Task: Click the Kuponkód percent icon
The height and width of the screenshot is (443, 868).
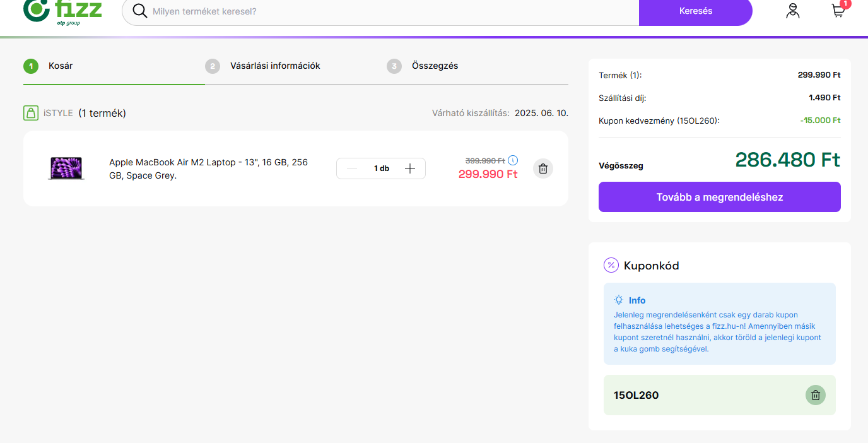Action: pyautogui.click(x=611, y=265)
